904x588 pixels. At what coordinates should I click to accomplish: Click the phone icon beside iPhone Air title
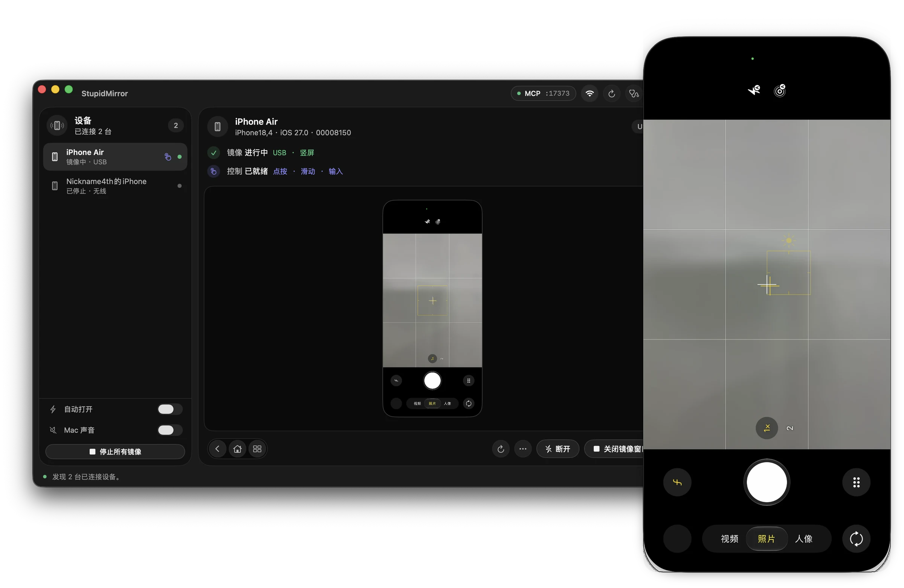click(217, 126)
